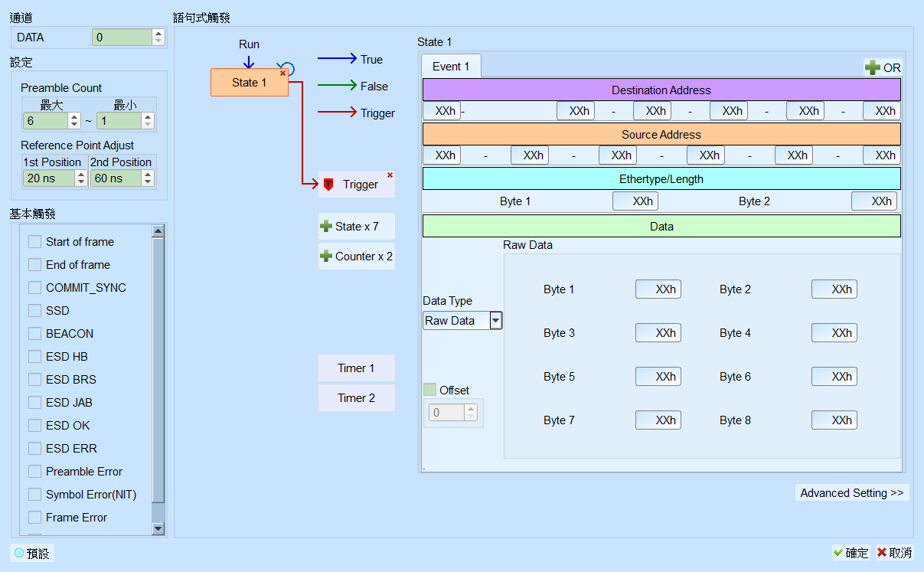Enable the Start of frame checkbox
This screenshot has height=572, width=924.
click(x=34, y=242)
